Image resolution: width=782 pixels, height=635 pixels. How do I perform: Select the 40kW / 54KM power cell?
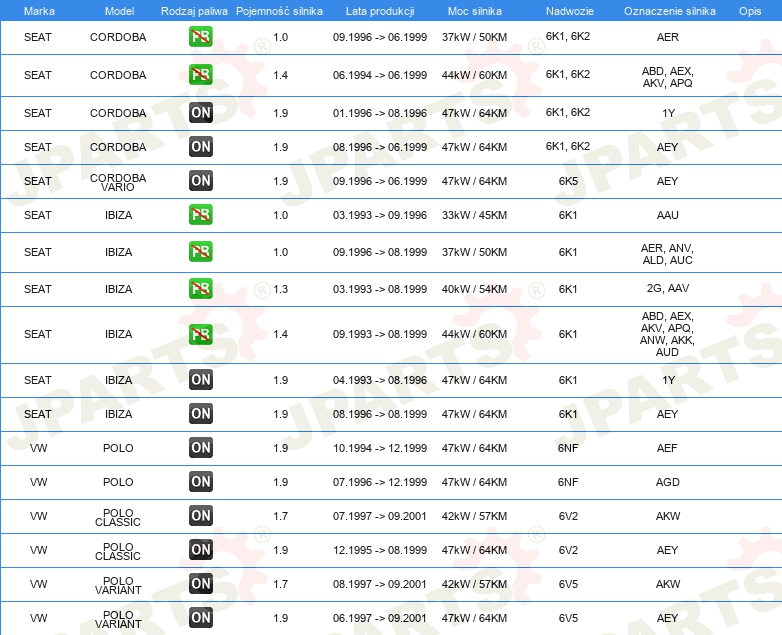(474, 289)
